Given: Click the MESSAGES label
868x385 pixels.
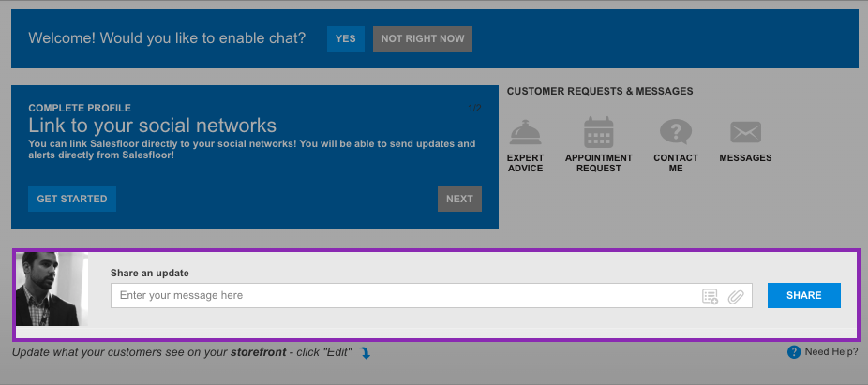Looking at the screenshot, I should click(x=745, y=157).
